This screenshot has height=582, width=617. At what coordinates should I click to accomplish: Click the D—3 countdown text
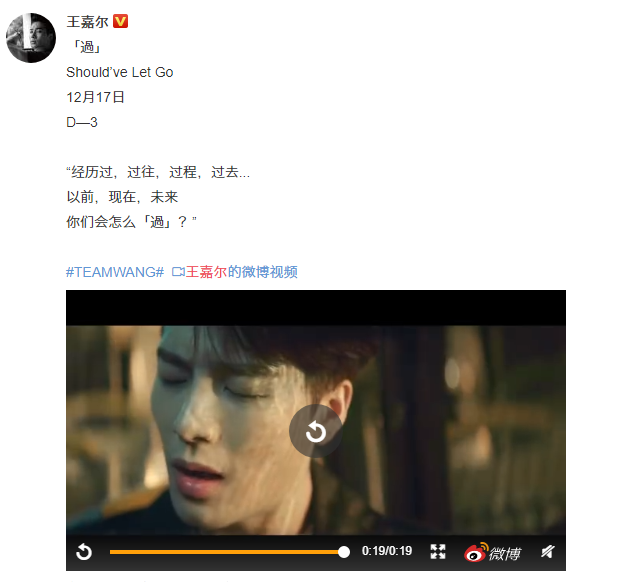(x=82, y=122)
